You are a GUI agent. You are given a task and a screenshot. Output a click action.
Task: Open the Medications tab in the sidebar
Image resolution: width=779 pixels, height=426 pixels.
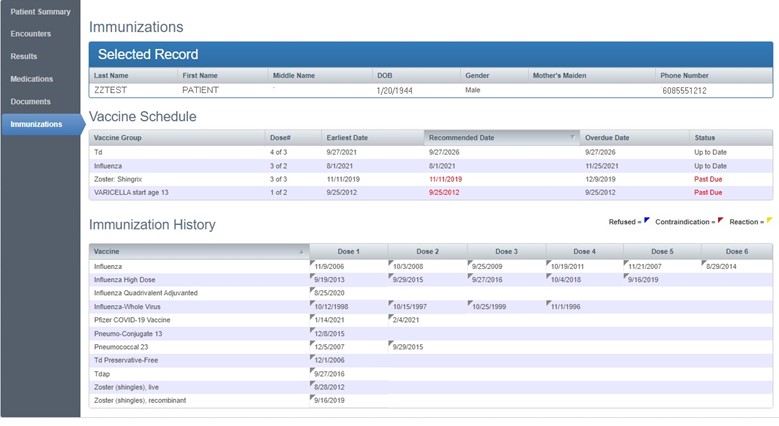coord(31,79)
